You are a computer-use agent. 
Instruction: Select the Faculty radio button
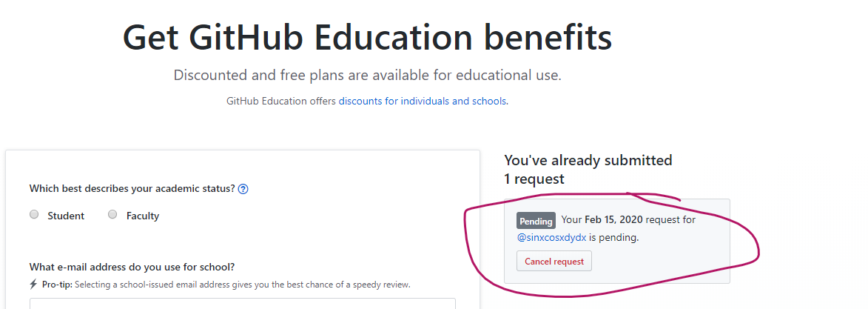112,215
